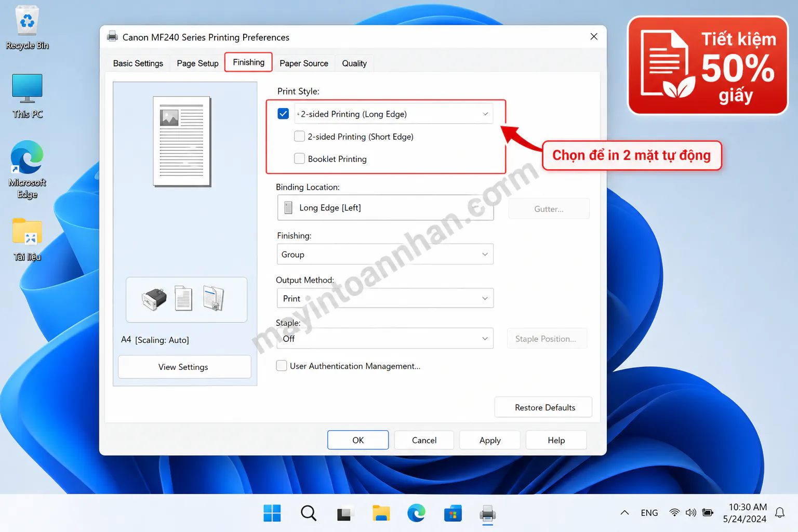Click Restore Defaults
798x532 pixels.
click(544, 407)
